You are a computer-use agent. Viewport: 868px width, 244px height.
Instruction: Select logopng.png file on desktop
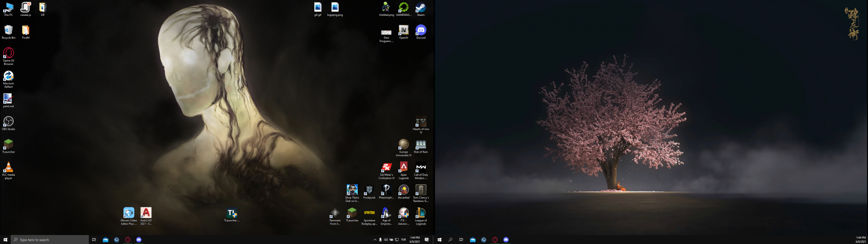click(x=335, y=9)
